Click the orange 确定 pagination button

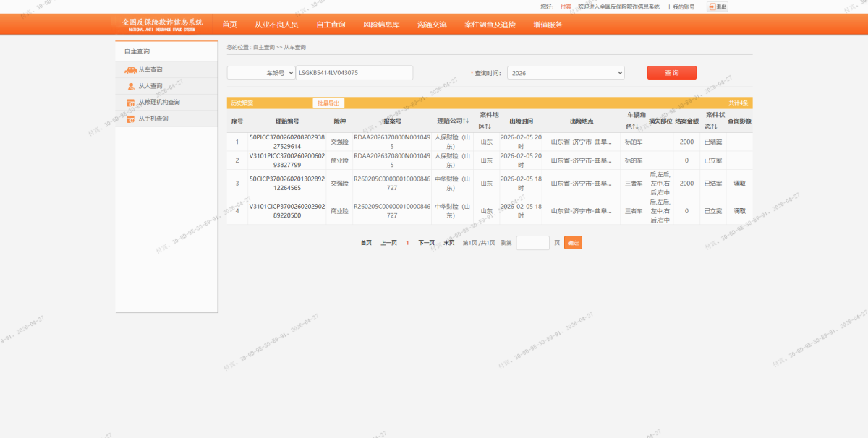point(573,243)
